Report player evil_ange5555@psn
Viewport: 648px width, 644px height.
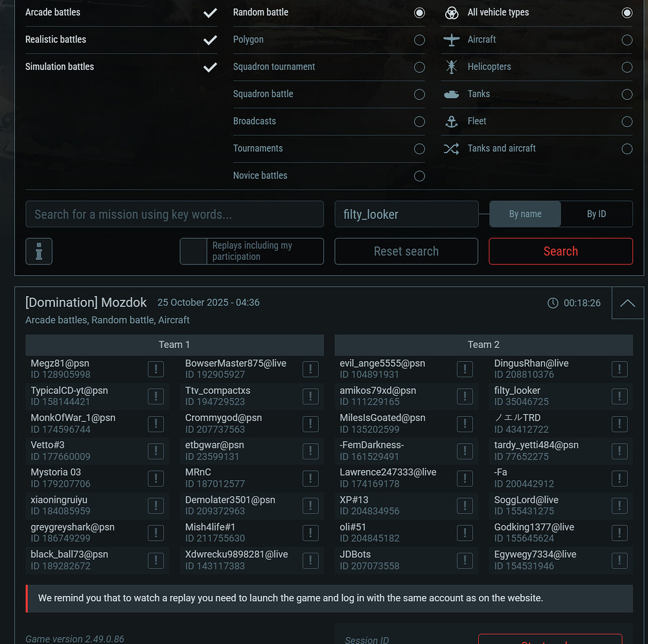tap(465, 369)
